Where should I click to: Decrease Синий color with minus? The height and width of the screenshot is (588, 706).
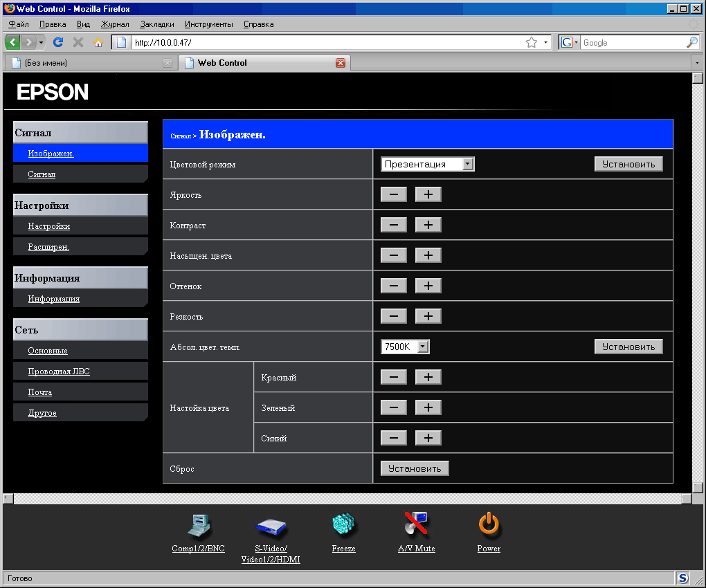[x=394, y=438]
